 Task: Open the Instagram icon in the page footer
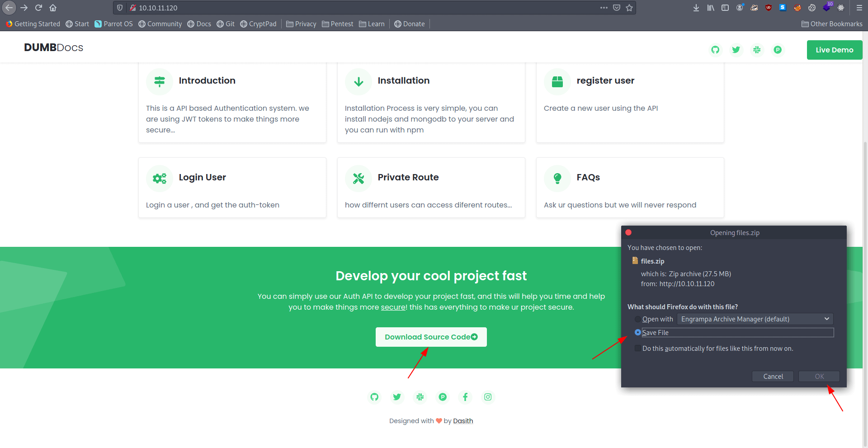[488, 397]
